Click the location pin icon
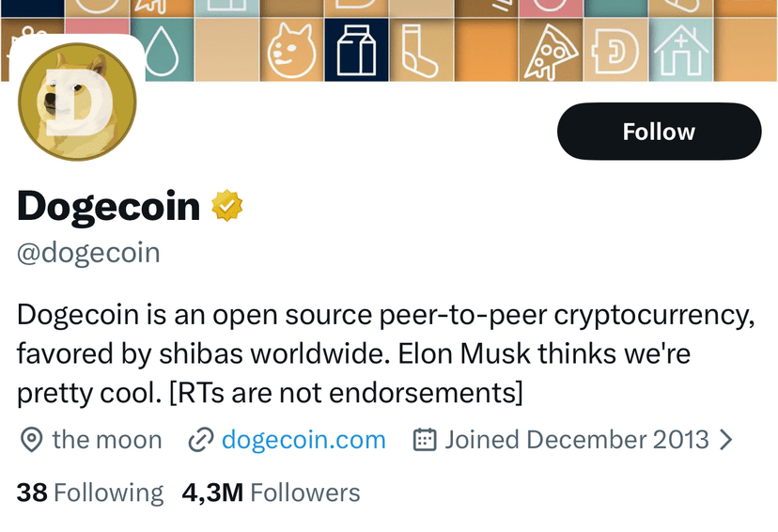Viewport: 778px width, 532px height. pyautogui.click(x=31, y=440)
